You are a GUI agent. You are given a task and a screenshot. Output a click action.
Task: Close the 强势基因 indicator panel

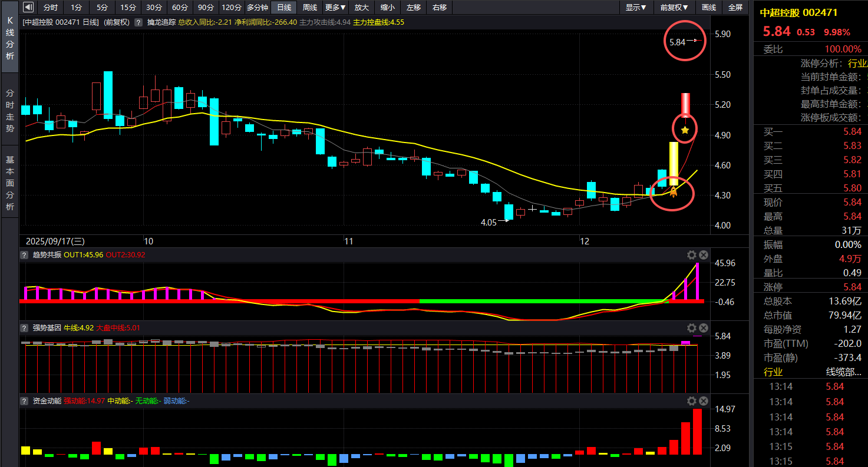703,328
